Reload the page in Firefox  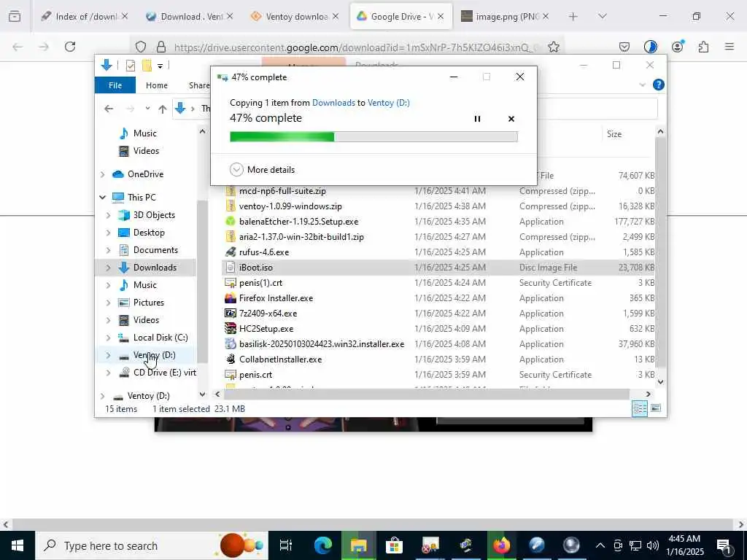(70, 47)
